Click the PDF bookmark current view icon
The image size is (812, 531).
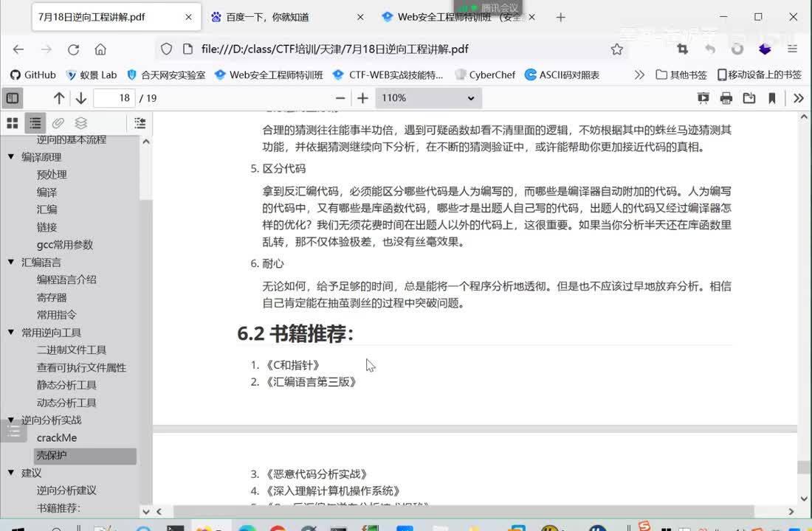coord(771,98)
